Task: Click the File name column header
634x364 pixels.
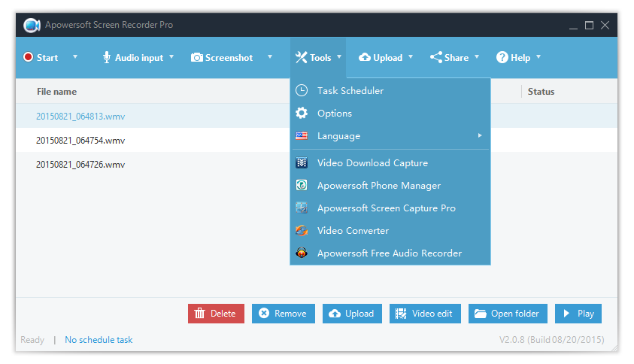Action: point(56,92)
